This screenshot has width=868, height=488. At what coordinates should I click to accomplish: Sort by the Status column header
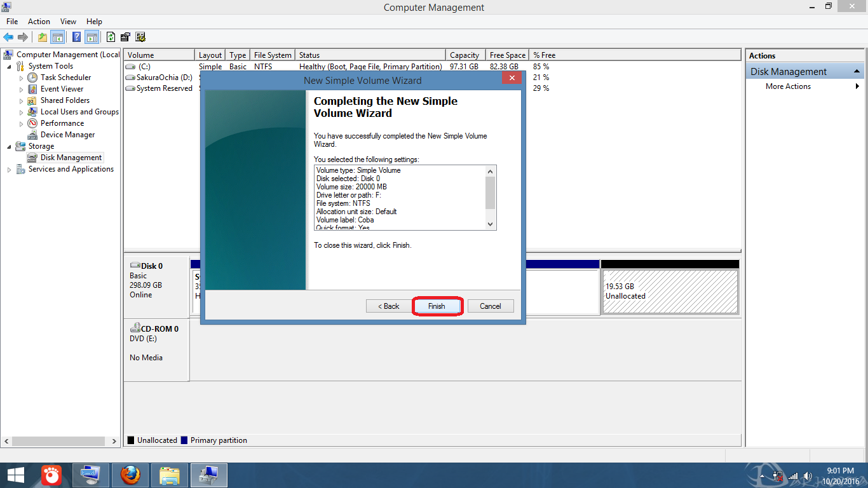point(370,55)
